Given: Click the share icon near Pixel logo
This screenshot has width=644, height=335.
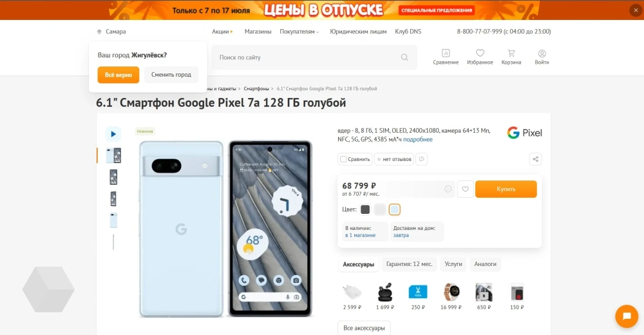Looking at the screenshot, I should point(535,159).
